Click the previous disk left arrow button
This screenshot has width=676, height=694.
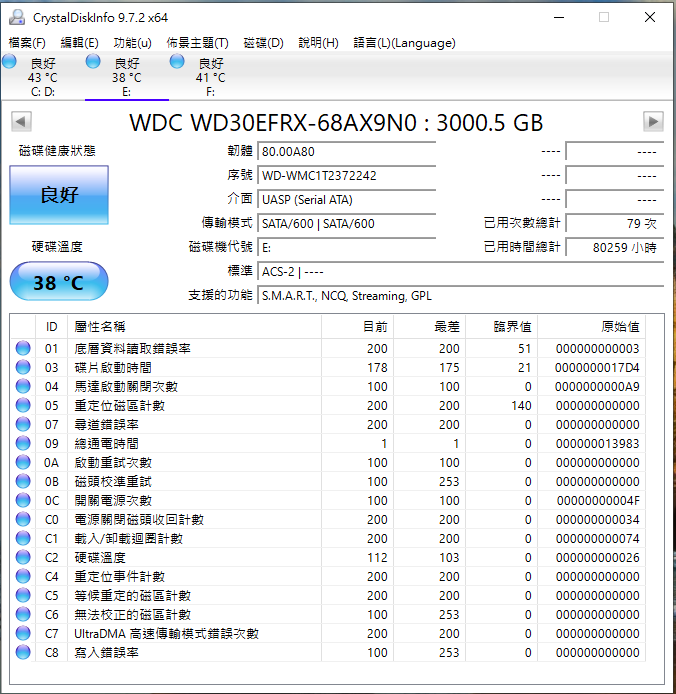click(x=21, y=122)
